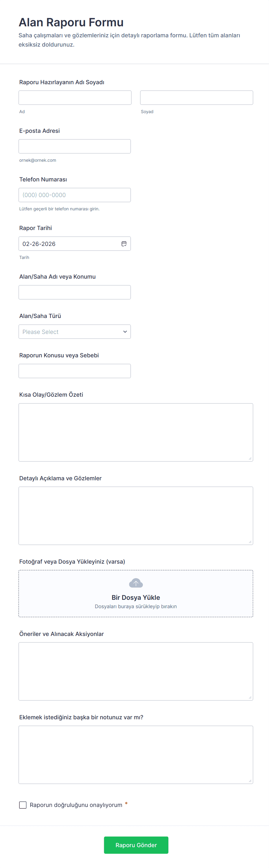The height and width of the screenshot is (868, 269).
Task: Click inside Detaylı Açıklama ve Gözlemler textarea
Action: click(x=136, y=516)
